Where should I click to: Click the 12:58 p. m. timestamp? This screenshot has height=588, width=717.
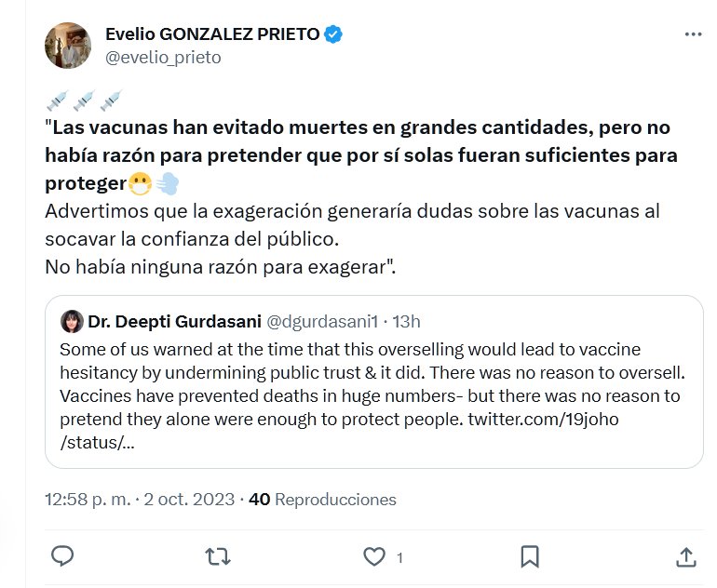88,500
